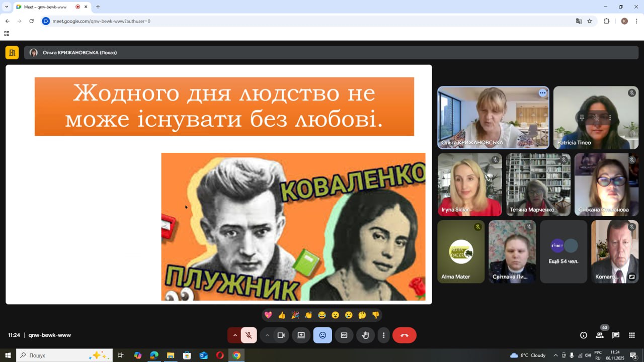Toggle the camera on or off

click(281, 335)
